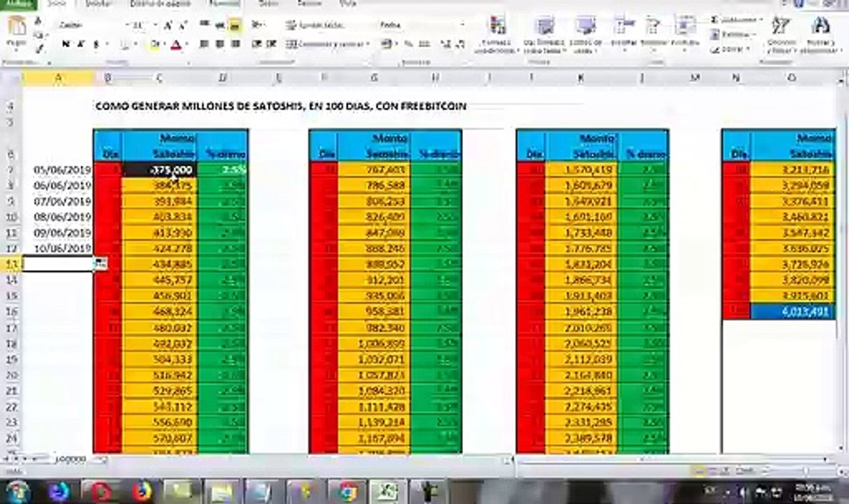The width and height of the screenshot is (849, 504).
Task: Click Buscar y seleccionar binoculars icon
Action: tap(820, 26)
